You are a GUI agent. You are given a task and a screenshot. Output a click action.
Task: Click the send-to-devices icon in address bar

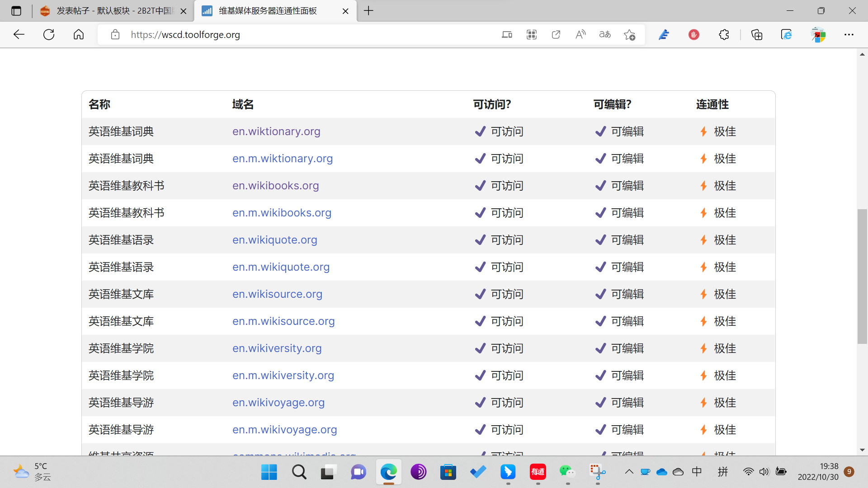tap(507, 34)
